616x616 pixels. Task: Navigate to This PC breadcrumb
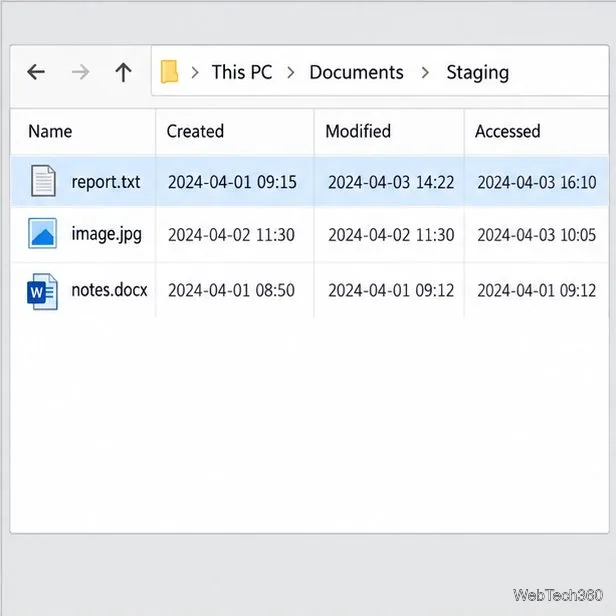point(242,72)
